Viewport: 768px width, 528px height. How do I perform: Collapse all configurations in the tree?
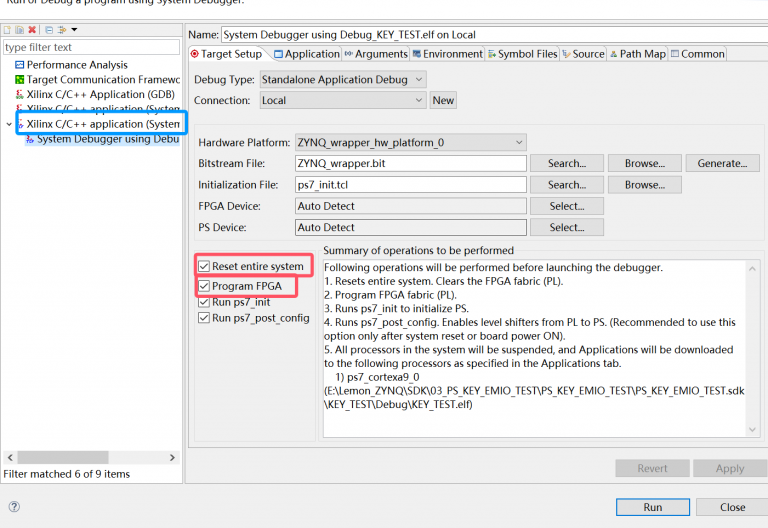(48, 30)
